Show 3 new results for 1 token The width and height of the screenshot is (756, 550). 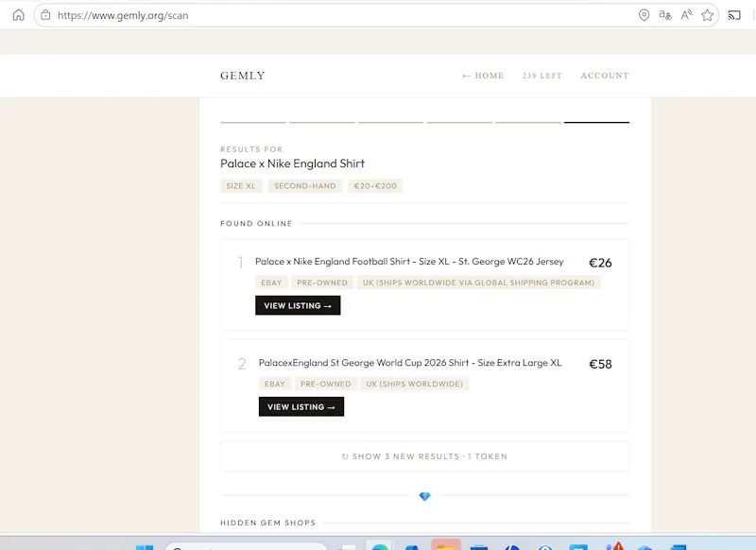click(x=424, y=456)
